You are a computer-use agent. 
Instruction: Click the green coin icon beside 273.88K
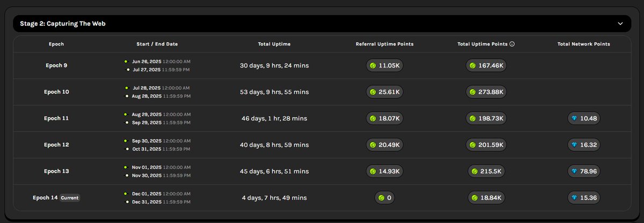(x=472, y=92)
